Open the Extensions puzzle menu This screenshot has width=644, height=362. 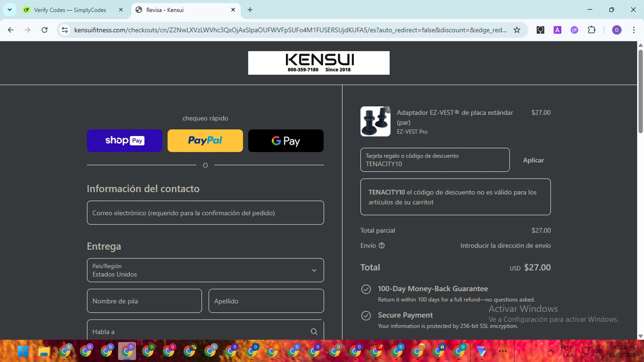592,30
